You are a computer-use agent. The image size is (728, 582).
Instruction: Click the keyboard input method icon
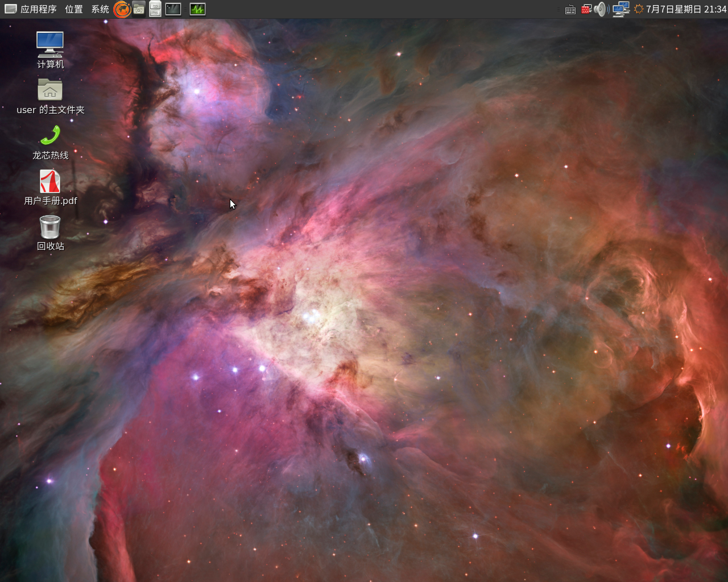(x=570, y=10)
